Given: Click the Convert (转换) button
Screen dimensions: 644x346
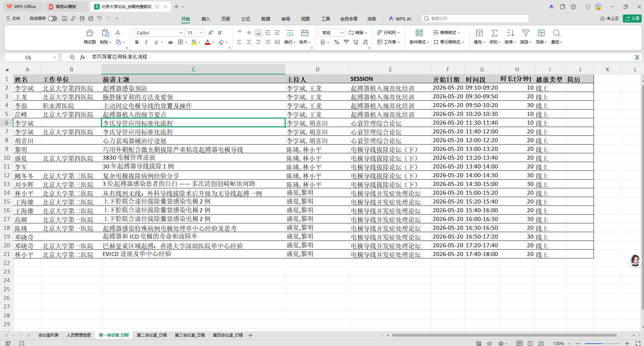Looking at the screenshot, I should point(358,33).
